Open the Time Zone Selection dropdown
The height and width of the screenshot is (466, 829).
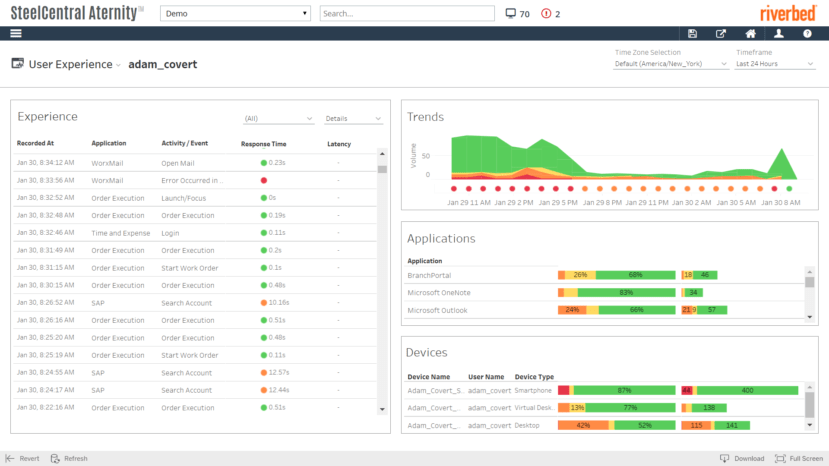[x=670, y=63]
